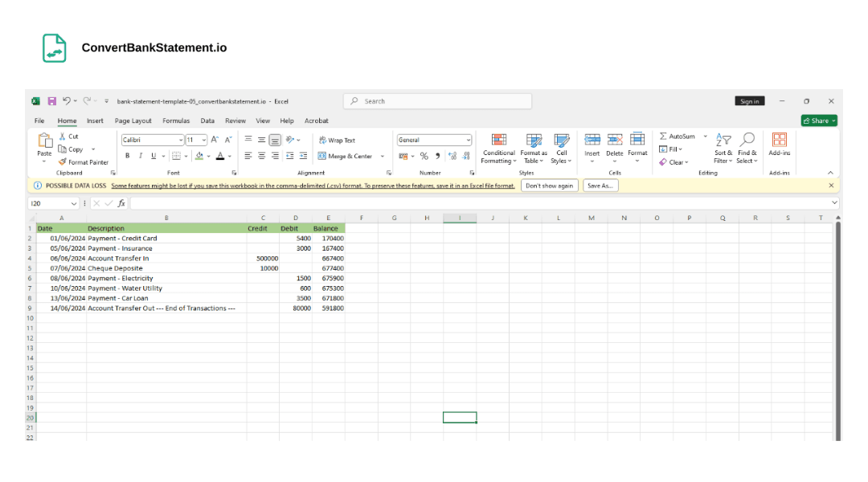This screenshot has height=482, width=868.
Task: Click the Don't show again button
Action: pyautogui.click(x=550, y=186)
